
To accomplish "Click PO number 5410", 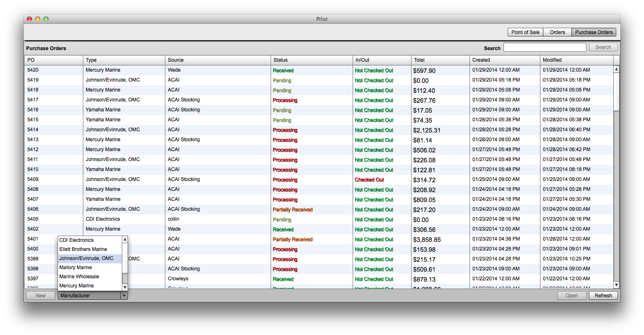I will [33, 169].
